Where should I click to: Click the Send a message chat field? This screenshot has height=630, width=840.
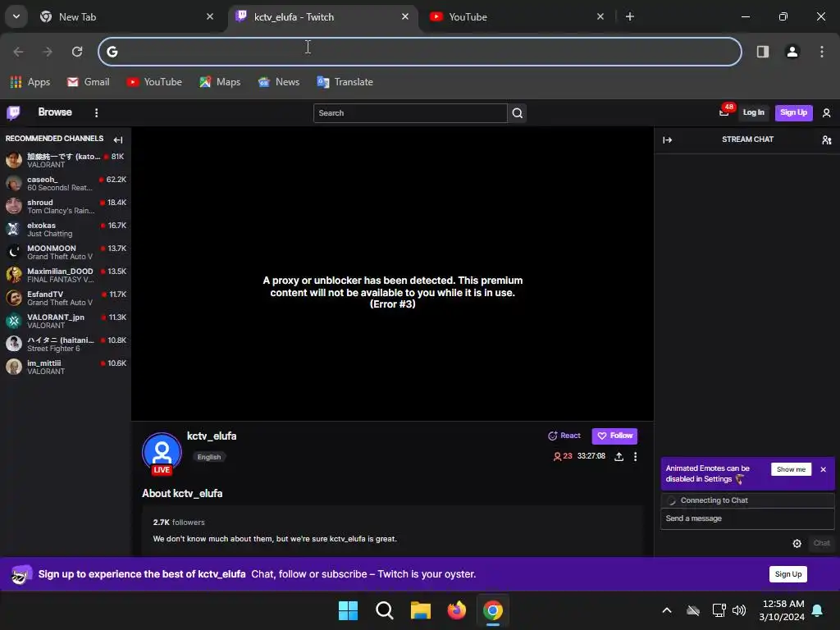pos(747,518)
